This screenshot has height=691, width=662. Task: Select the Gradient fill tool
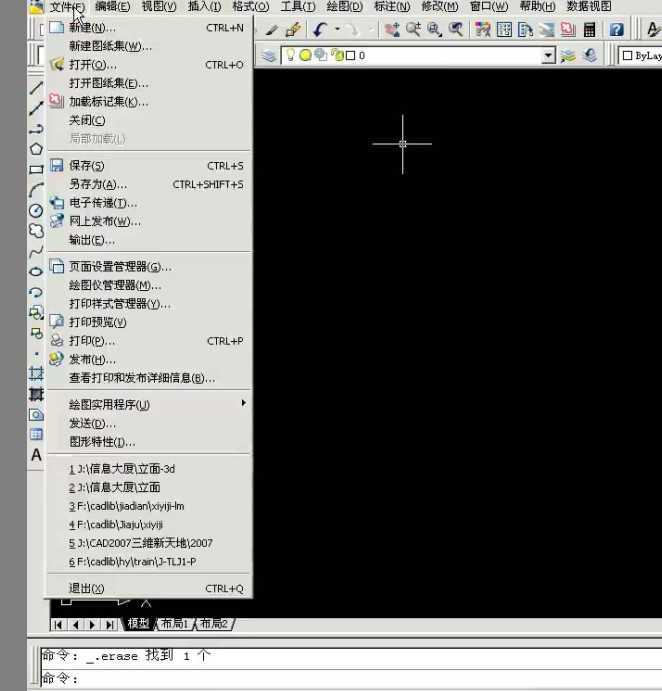tap(36, 394)
